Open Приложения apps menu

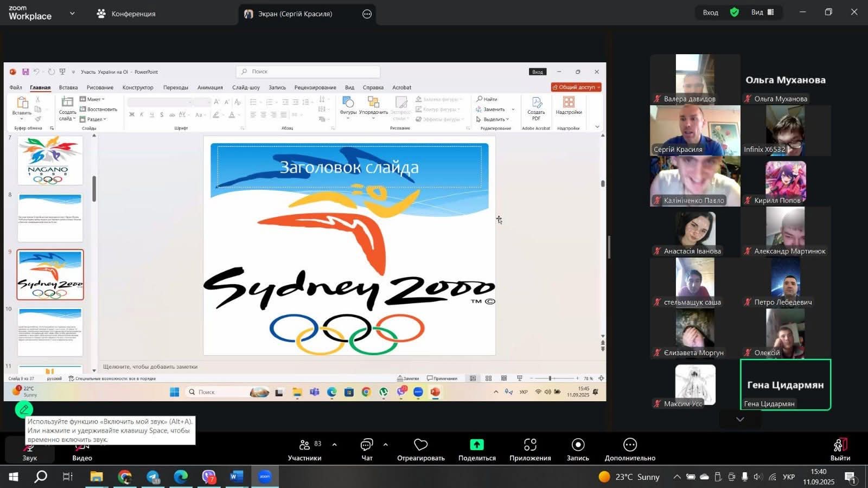[x=530, y=450]
